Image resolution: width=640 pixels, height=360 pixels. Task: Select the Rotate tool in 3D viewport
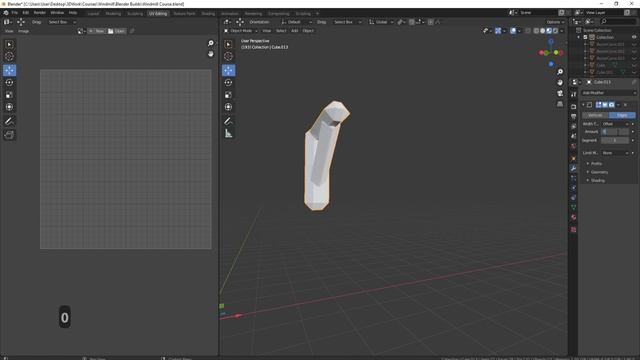[x=229, y=82]
